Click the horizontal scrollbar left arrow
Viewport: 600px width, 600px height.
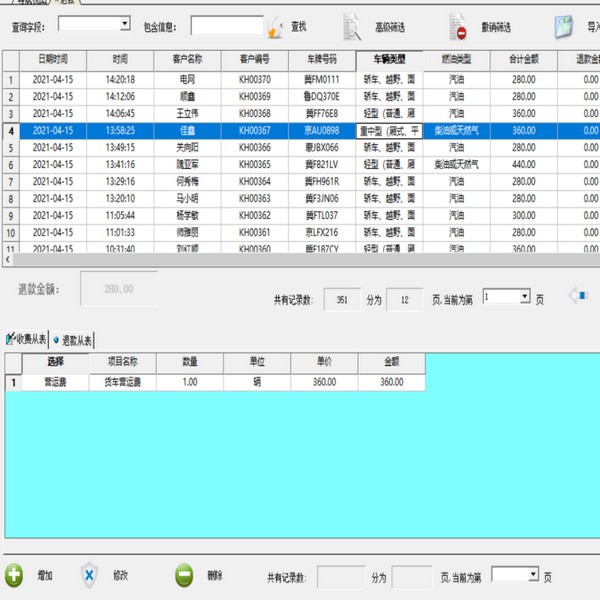8,259
